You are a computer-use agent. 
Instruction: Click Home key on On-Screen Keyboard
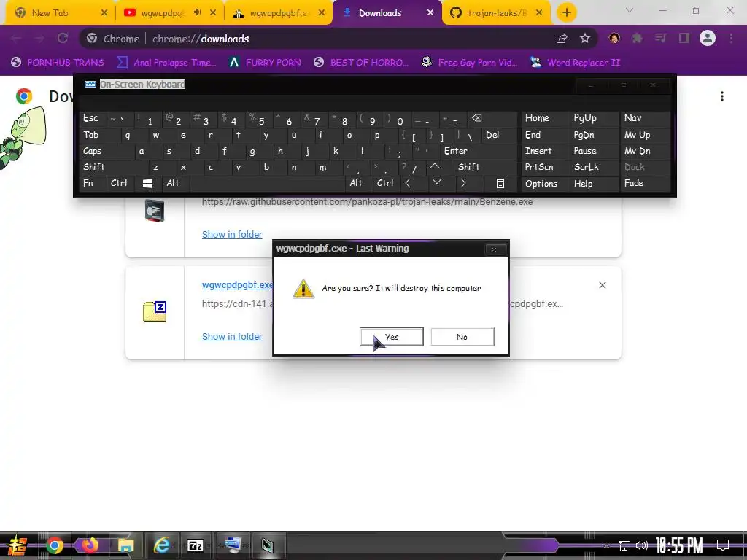[544, 118]
